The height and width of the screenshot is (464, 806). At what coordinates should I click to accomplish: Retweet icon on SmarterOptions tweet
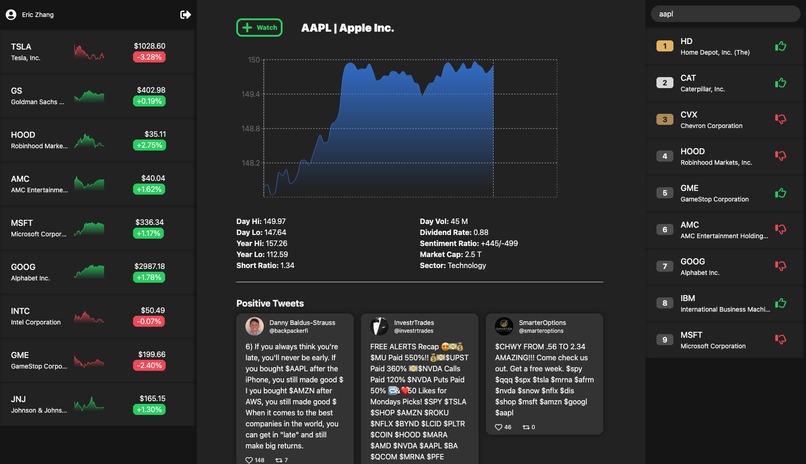pos(526,427)
